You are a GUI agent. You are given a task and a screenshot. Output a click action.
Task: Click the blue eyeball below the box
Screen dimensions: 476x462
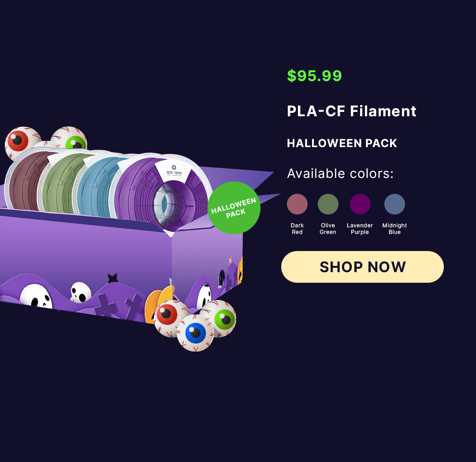195,333
